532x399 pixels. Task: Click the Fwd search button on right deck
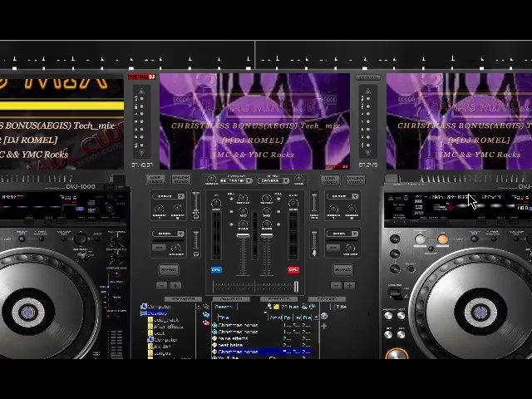coord(401,334)
